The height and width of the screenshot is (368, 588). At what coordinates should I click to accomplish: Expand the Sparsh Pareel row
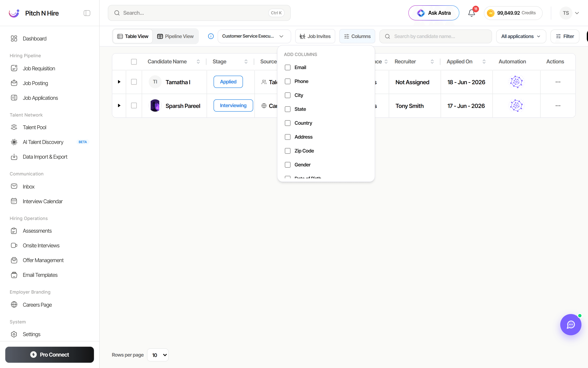[119, 105]
